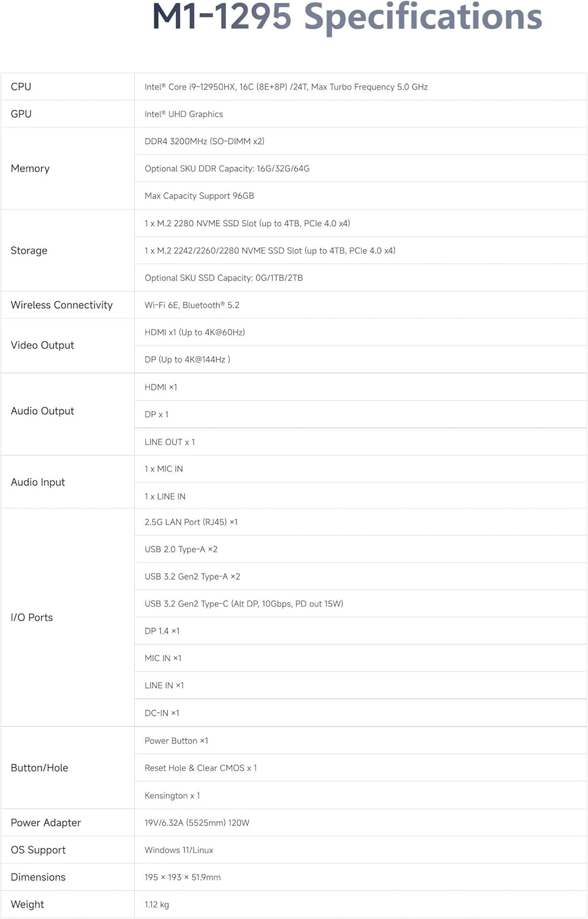The height and width of the screenshot is (919, 588).
Task: Click the Wireless Connectivity label
Action: 62,305
